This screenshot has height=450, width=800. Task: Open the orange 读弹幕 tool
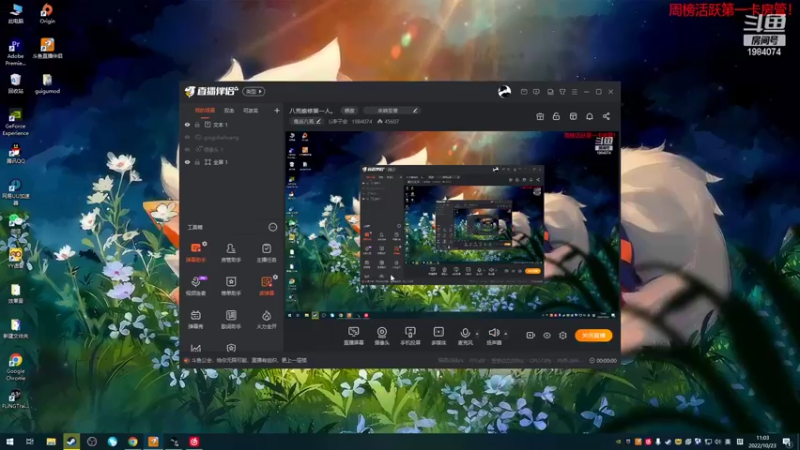[266, 286]
